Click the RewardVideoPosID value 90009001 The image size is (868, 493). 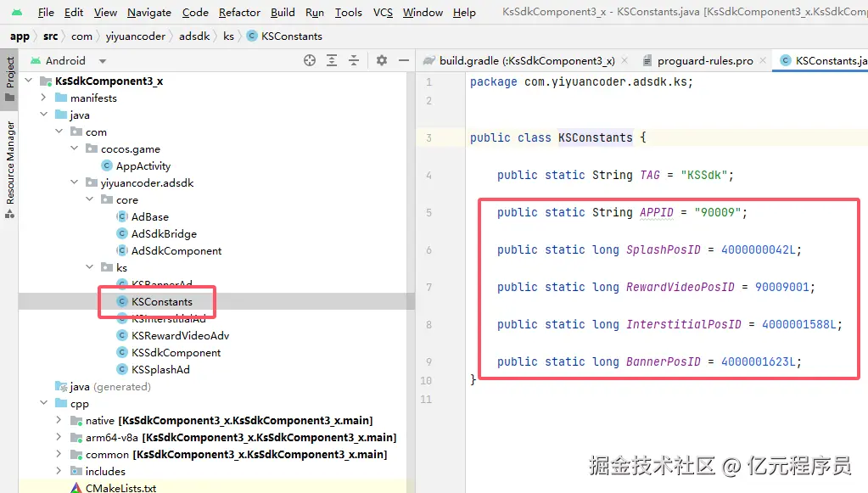point(781,287)
